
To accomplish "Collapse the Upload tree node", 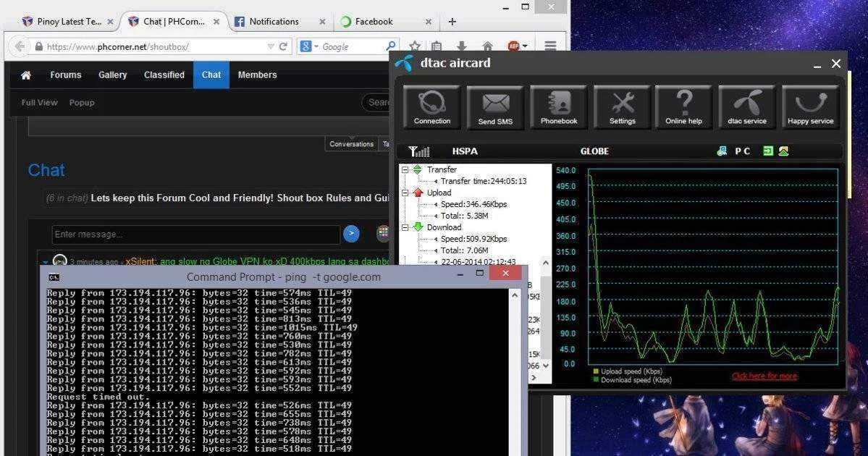I will (405, 193).
